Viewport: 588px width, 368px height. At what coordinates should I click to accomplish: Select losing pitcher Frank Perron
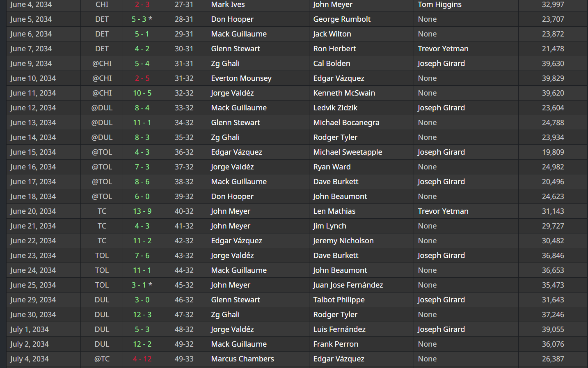click(x=336, y=344)
